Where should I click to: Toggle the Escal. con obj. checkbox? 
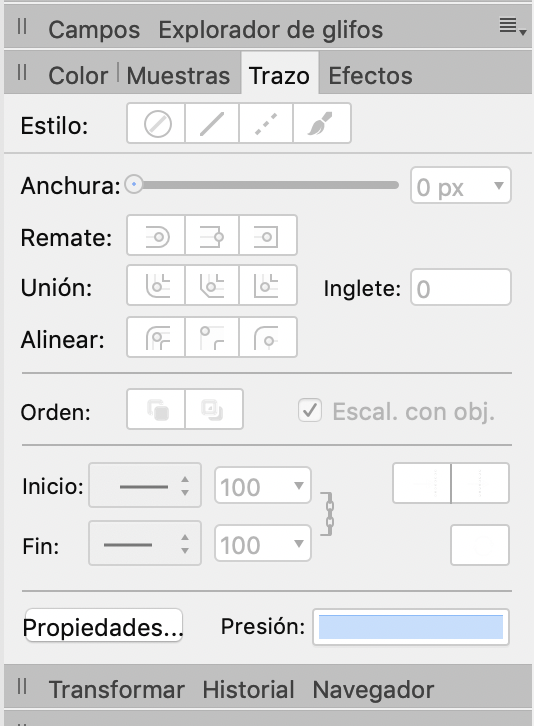[x=310, y=410]
